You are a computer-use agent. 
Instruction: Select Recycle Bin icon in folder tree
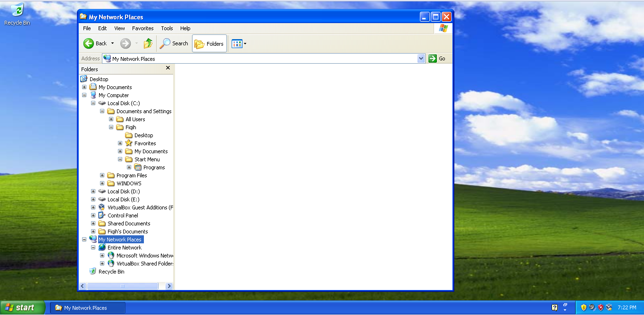(93, 272)
